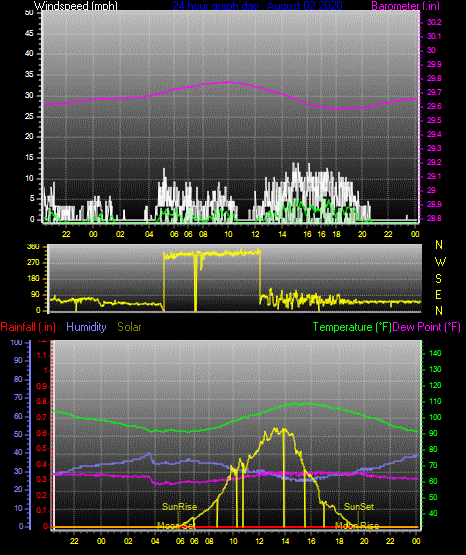The height and width of the screenshot is (555, 466).
Task: Click the 45 mark on windspeed axis
Action: pos(29,34)
